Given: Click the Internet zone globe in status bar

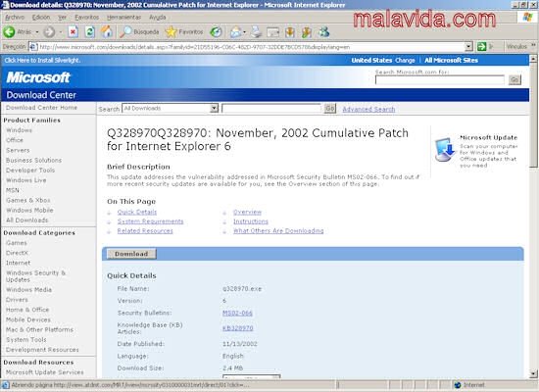Looking at the screenshot, I should coord(458,385).
